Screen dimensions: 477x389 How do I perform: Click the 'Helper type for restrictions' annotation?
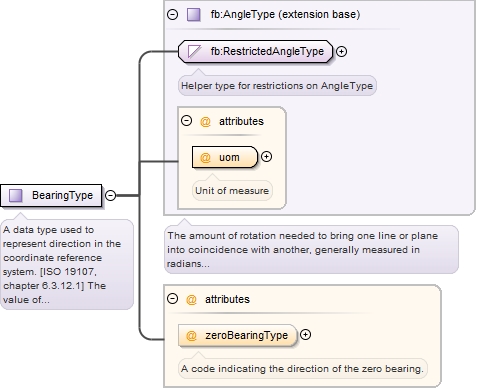277,86
